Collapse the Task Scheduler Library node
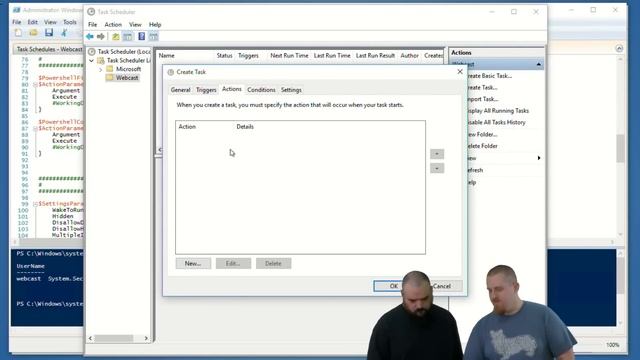Viewport: 640px width, 360px height. [91, 60]
